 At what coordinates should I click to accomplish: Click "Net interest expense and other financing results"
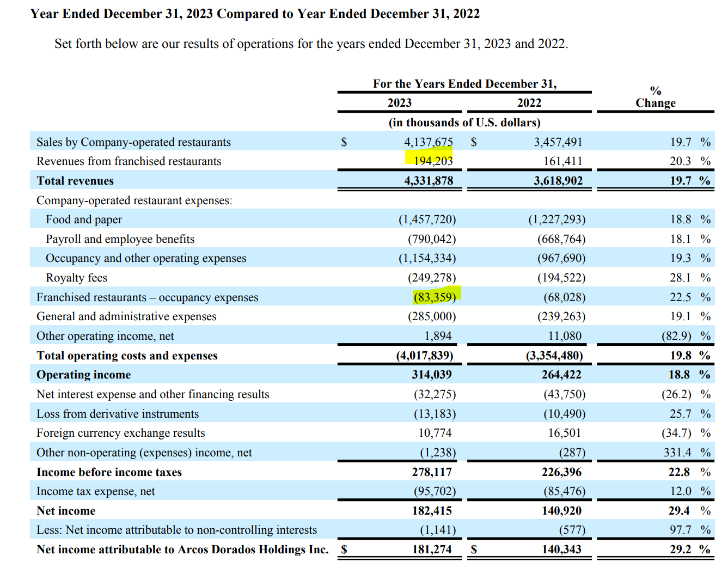pyautogui.click(x=153, y=394)
